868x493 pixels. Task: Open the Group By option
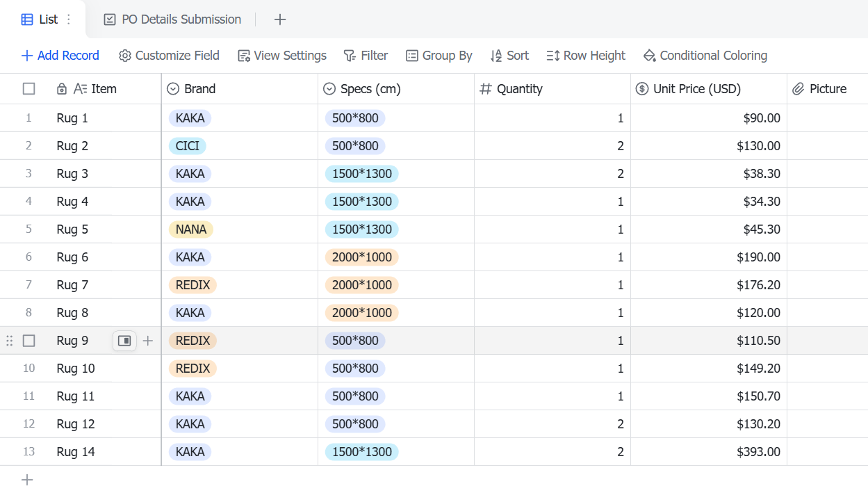click(439, 56)
